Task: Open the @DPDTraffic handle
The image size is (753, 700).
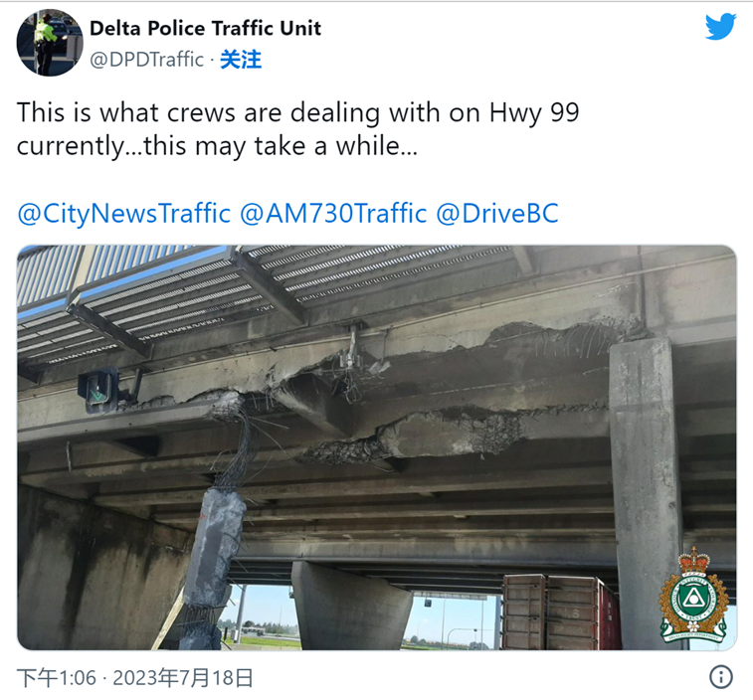Action: click(146, 60)
